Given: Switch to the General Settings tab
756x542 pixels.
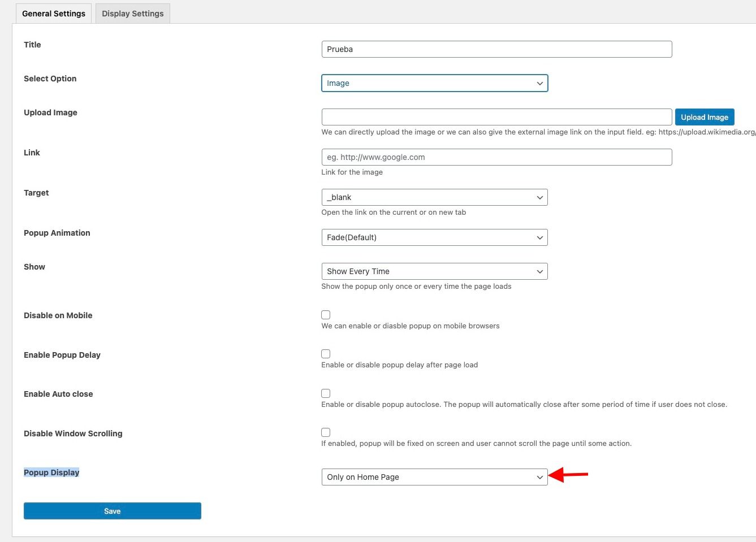Looking at the screenshot, I should point(54,14).
